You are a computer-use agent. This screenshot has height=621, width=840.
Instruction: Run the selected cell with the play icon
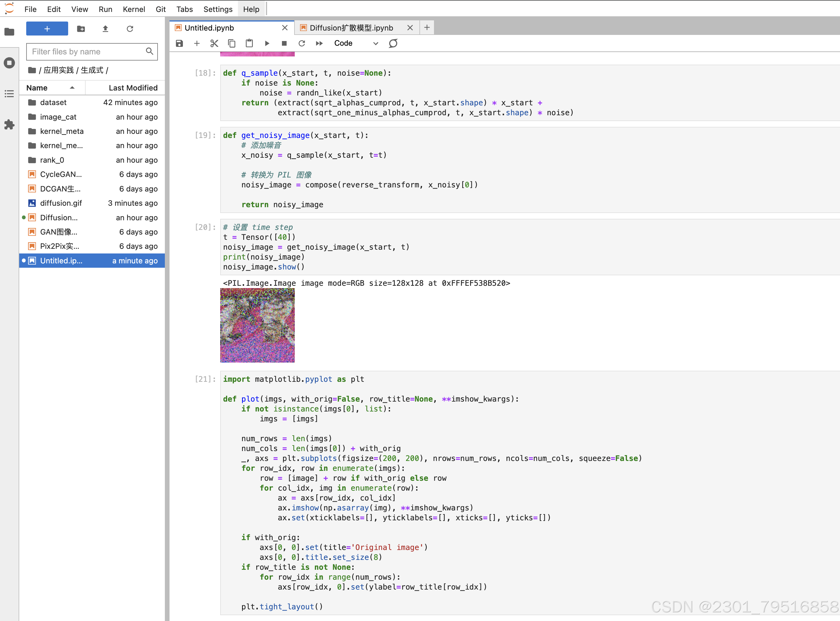coord(267,43)
